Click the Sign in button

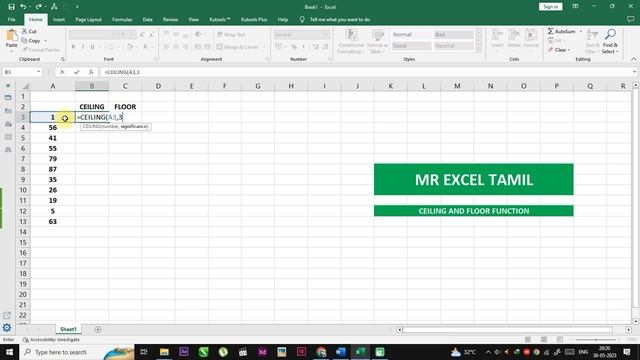(x=550, y=7)
